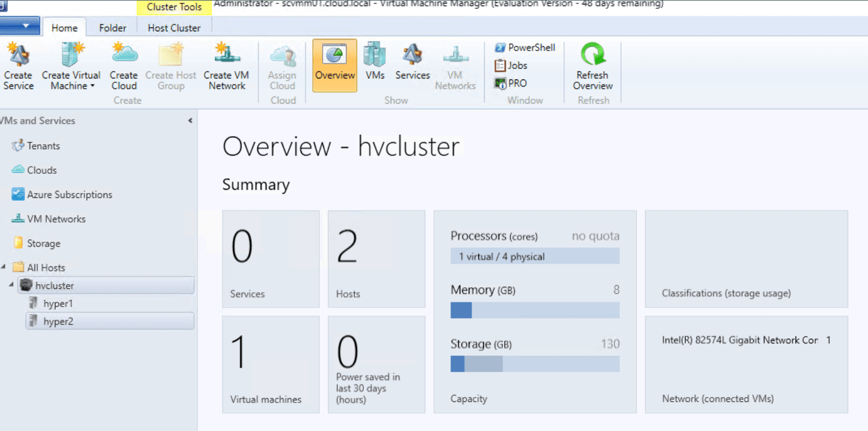Open Azure Subscriptions in the sidebar
This screenshot has height=431, width=868.
click(x=69, y=195)
